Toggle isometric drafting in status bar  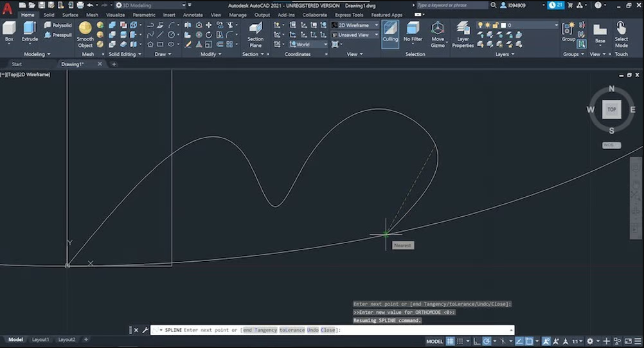pos(503,341)
